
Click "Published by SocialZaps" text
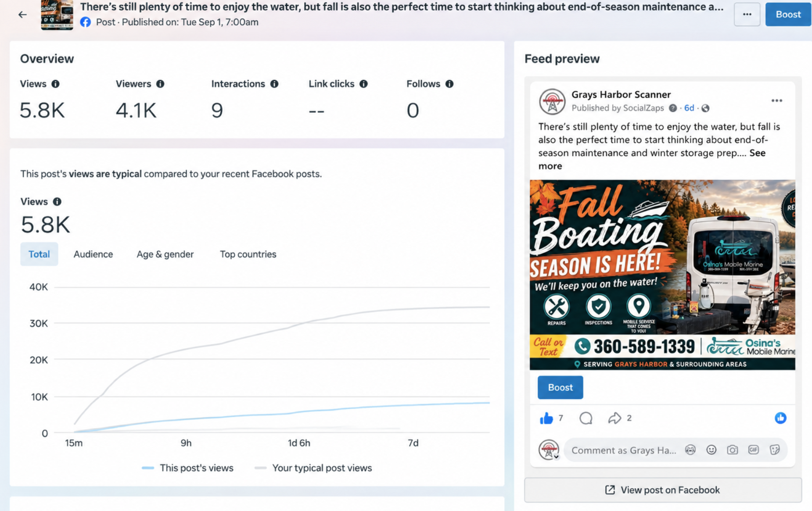coord(618,108)
